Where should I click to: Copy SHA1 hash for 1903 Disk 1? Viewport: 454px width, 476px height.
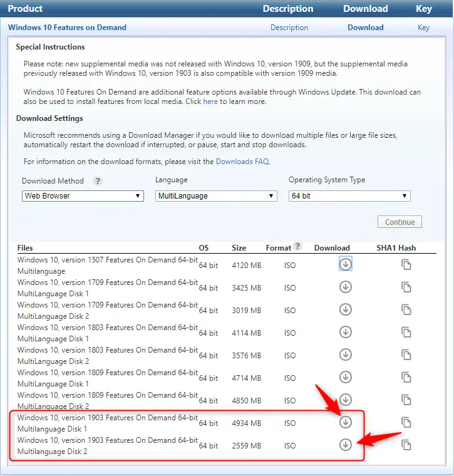click(x=406, y=423)
